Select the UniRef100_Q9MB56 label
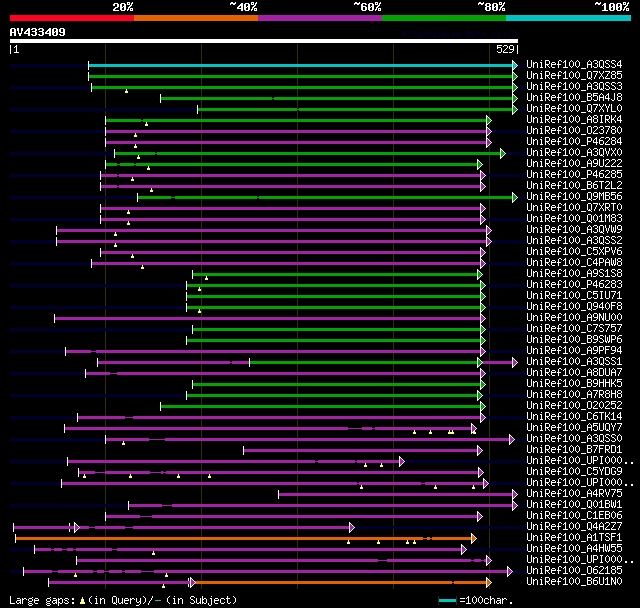Image resolution: width=640 pixels, height=608 pixels. [574, 197]
